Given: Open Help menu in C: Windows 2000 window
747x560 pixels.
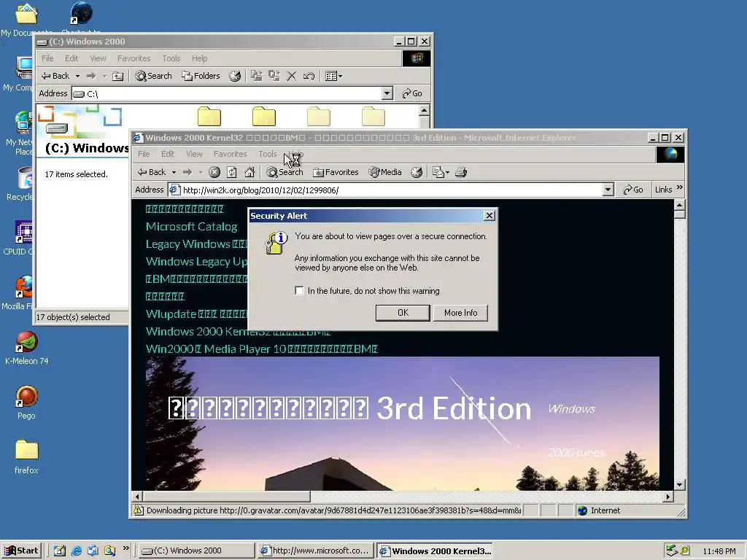Looking at the screenshot, I should coord(200,58).
